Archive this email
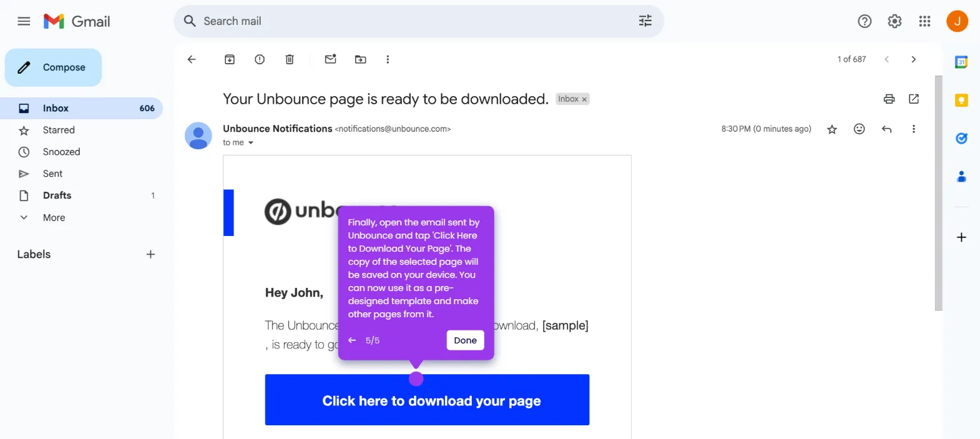 coord(230,59)
